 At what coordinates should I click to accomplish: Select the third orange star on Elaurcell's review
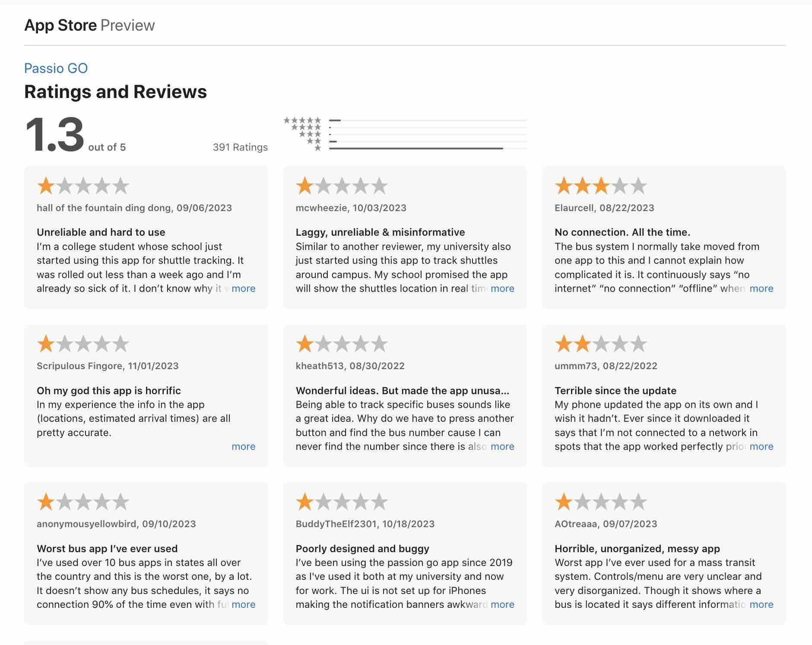[x=601, y=185]
